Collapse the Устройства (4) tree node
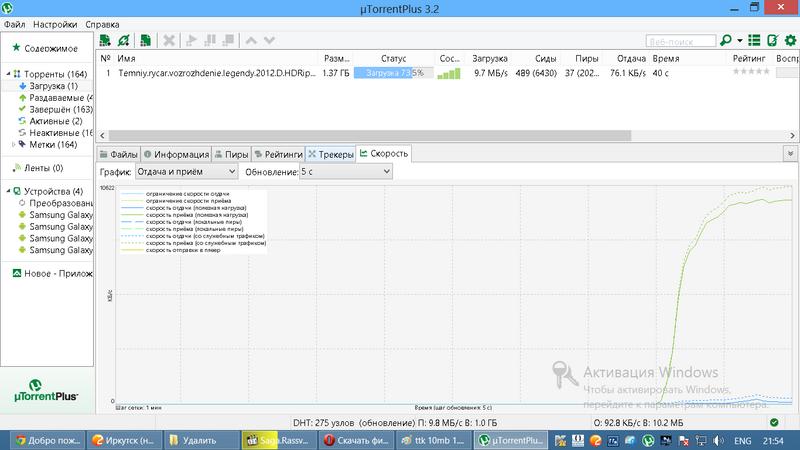Viewport: 800px width, 450px height. (x=8, y=191)
